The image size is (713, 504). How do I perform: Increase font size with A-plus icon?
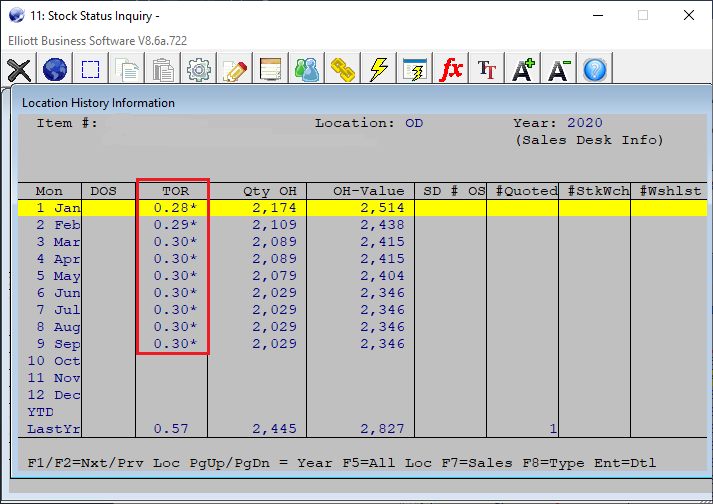click(523, 69)
